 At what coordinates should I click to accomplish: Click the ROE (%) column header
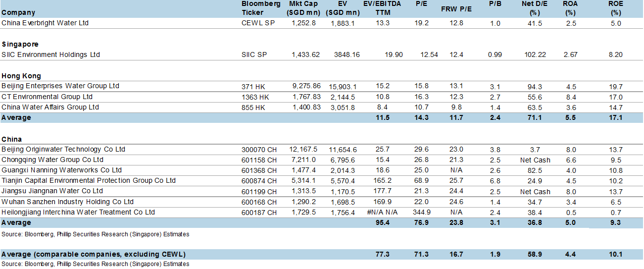point(615,8)
